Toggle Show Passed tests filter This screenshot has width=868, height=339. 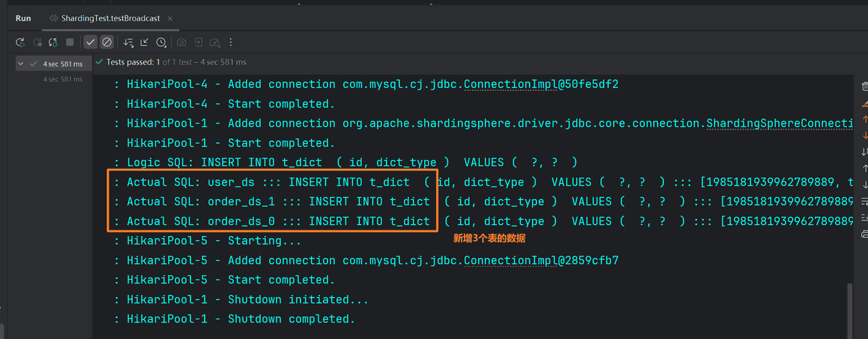pos(90,42)
